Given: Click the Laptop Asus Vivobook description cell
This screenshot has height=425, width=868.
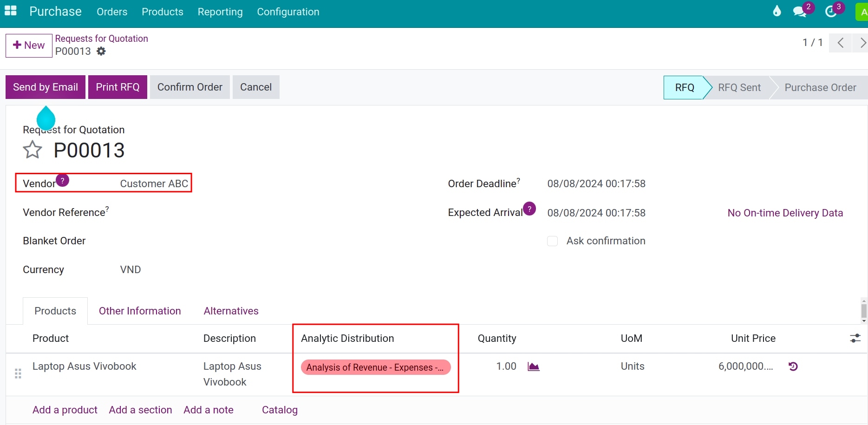Looking at the screenshot, I should [x=232, y=374].
